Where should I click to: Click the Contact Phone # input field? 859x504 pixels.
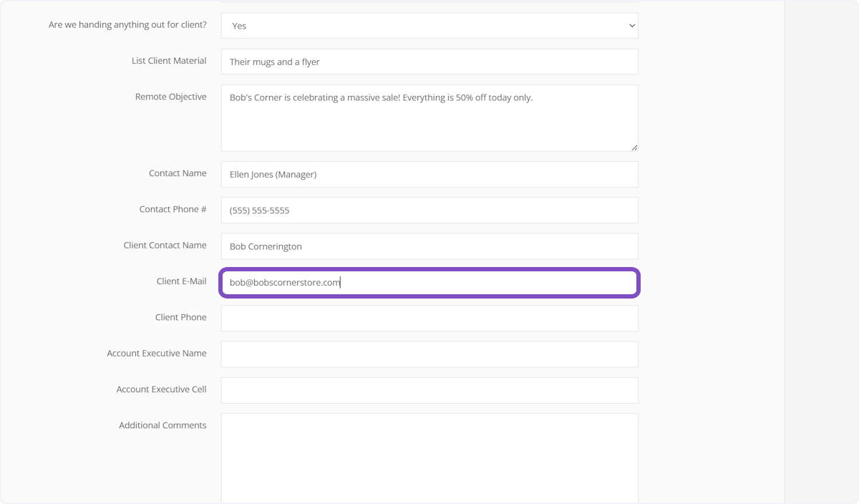click(429, 210)
